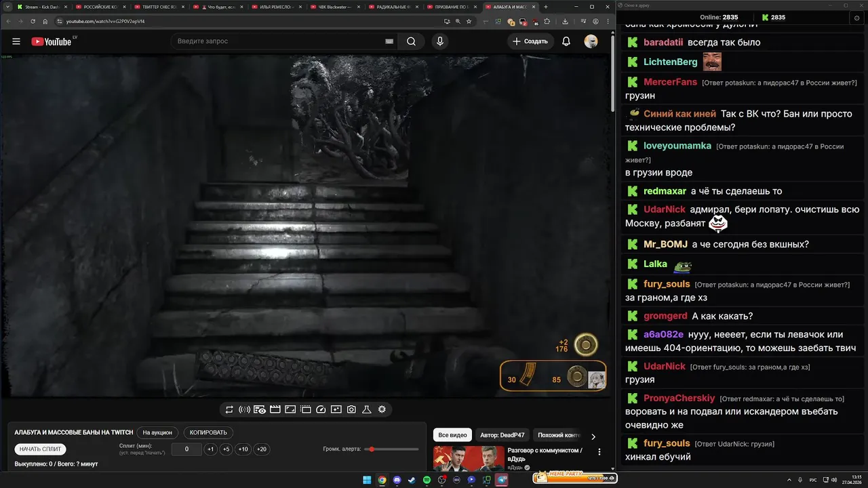Image resolution: width=868 pixels, height=488 pixels.
Task: Open three-dot menu for вДудь video
Action: (x=599, y=452)
